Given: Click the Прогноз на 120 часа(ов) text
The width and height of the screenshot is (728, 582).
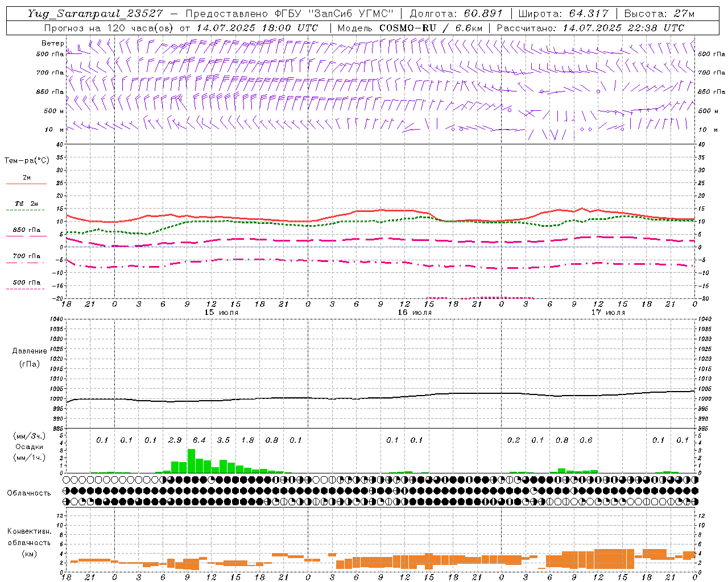Looking at the screenshot, I should (x=110, y=28).
